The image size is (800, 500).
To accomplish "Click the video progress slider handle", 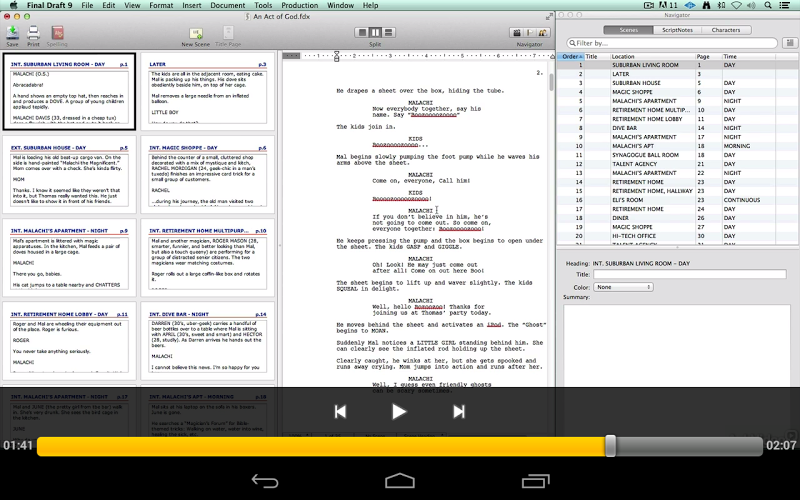I will click(x=610, y=446).
